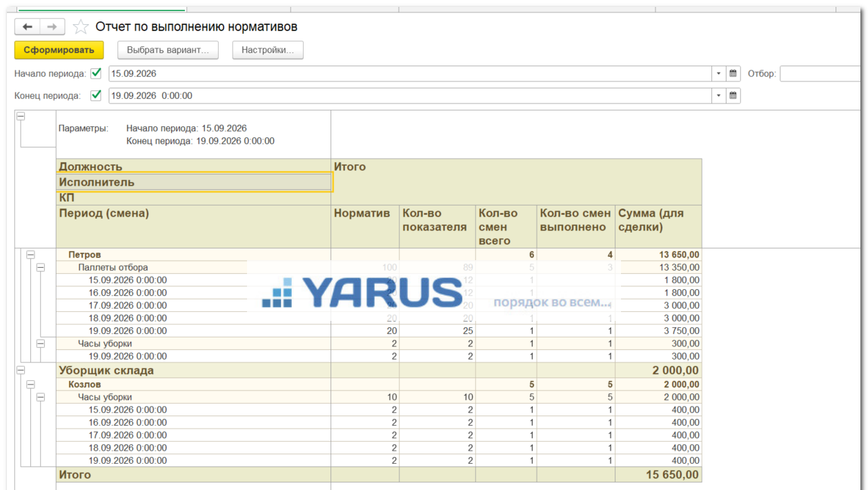
Task: Add the report to favorites with the star
Action: [x=81, y=27]
